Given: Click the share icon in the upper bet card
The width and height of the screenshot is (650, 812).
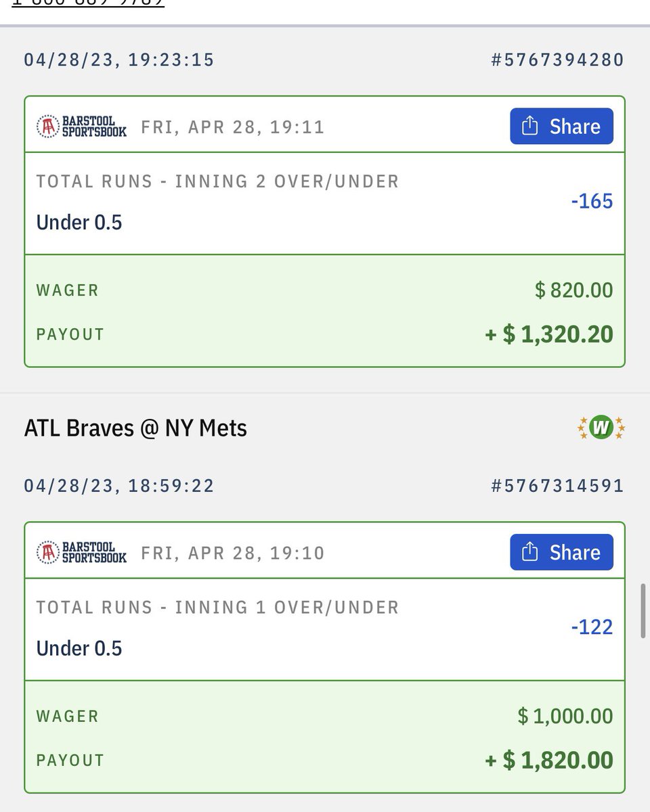Looking at the screenshot, I should coord(530,126).
